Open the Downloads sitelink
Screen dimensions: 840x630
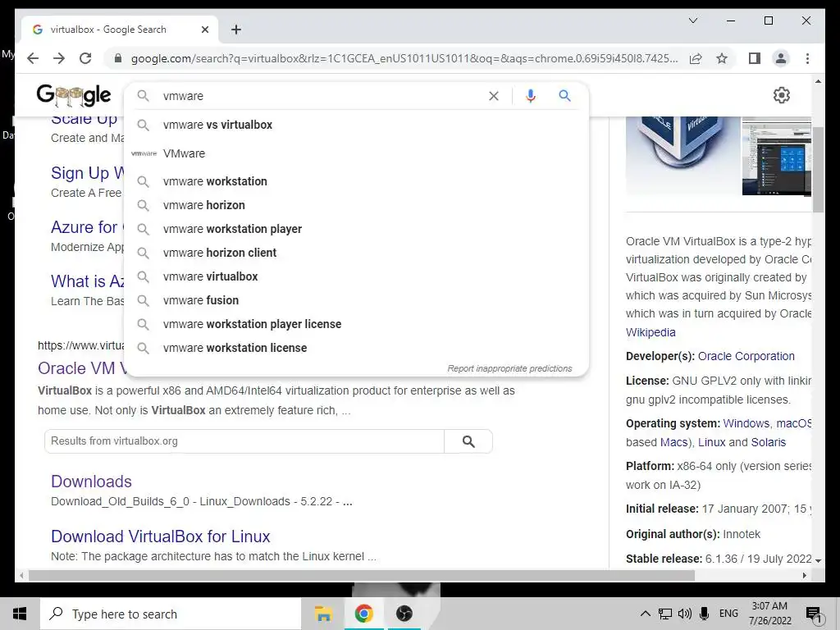coord(91,482)
